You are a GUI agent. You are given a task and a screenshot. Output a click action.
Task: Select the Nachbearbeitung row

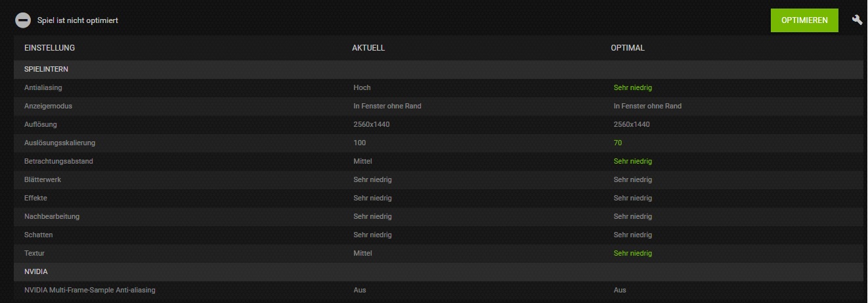point(439,216)
